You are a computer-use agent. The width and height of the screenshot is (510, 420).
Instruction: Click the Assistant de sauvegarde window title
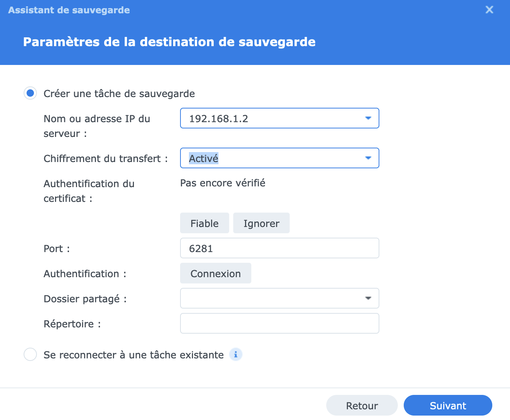coord(69,10)
